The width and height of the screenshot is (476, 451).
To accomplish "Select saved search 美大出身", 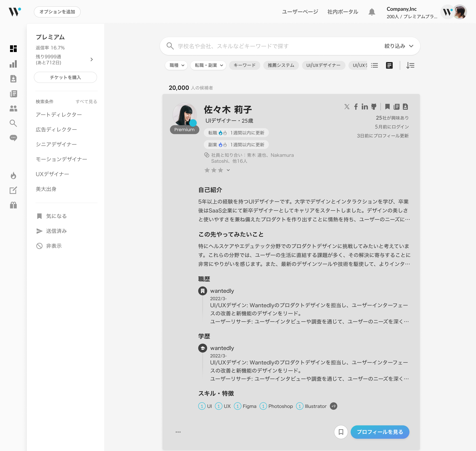I will tap(46, 189).
